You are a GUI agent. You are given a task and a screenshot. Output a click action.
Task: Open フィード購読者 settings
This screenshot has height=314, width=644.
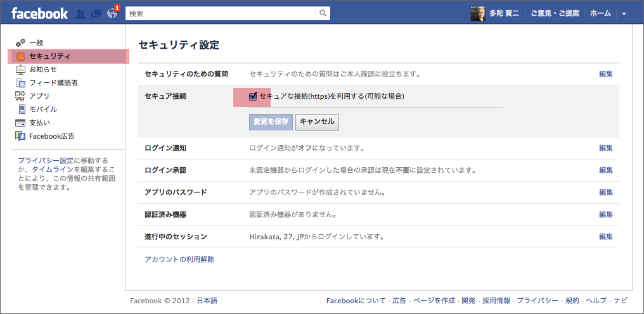point(53,83)
